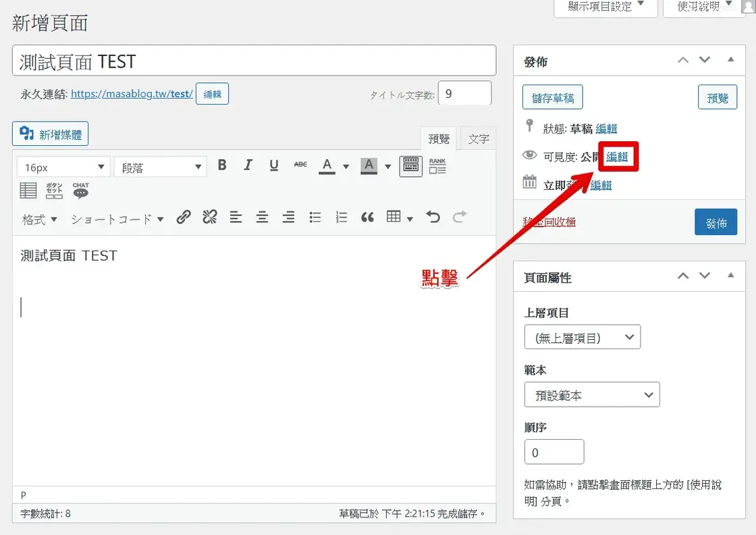Toggle italic formatting
756x535 pixels.
[248, 165]
